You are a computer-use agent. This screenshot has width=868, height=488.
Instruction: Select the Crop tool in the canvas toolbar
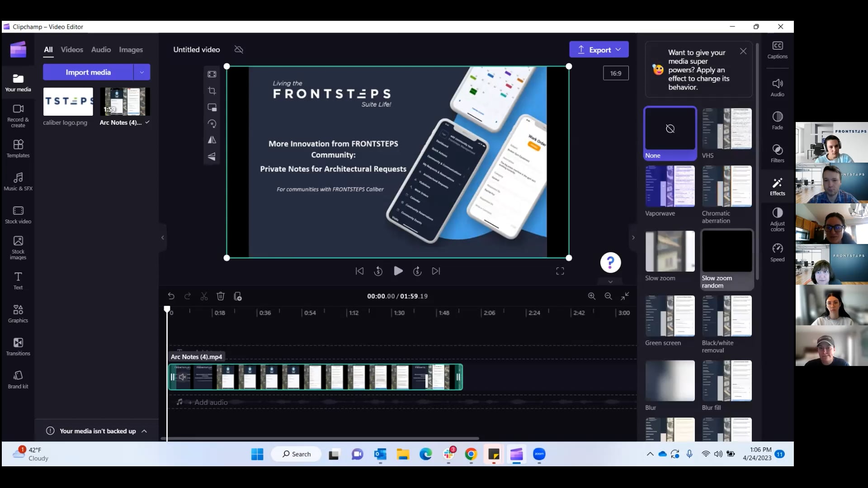pos(212,90)
